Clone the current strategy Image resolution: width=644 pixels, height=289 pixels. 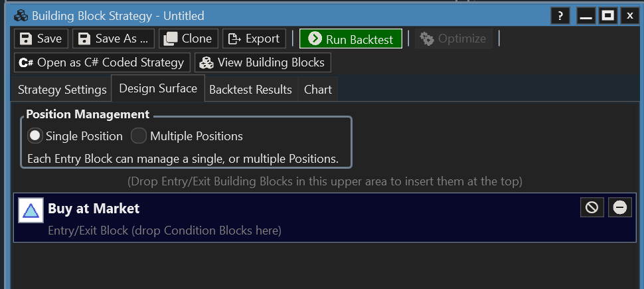pyautogui.click(x=188, y=39)
